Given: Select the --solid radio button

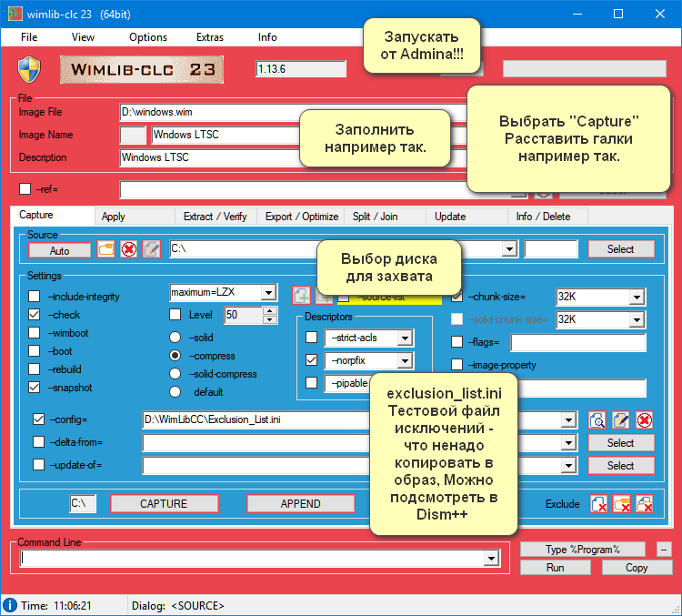Looking at the screenshot, I should (175, 338).
